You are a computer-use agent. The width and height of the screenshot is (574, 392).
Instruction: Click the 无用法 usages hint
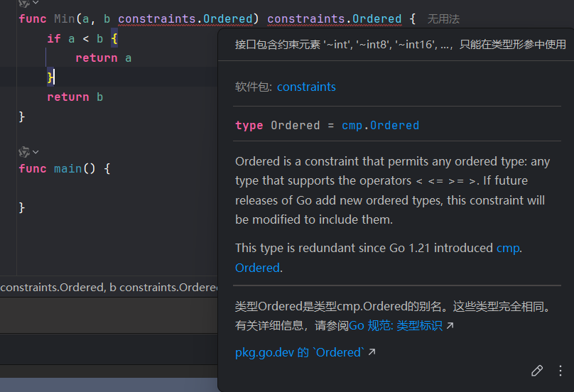[x=443, y=19]
